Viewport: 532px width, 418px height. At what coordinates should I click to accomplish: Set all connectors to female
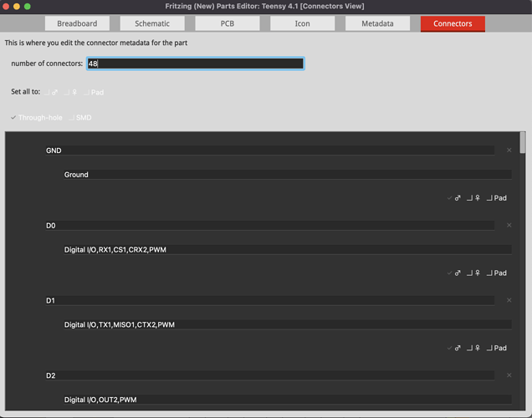(x=71, y=92)
